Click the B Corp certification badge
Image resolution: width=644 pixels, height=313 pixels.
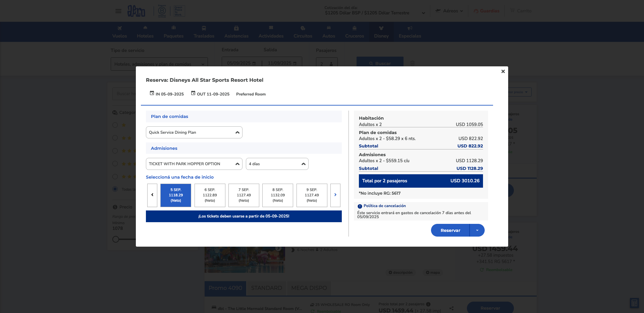pos(162,11)
